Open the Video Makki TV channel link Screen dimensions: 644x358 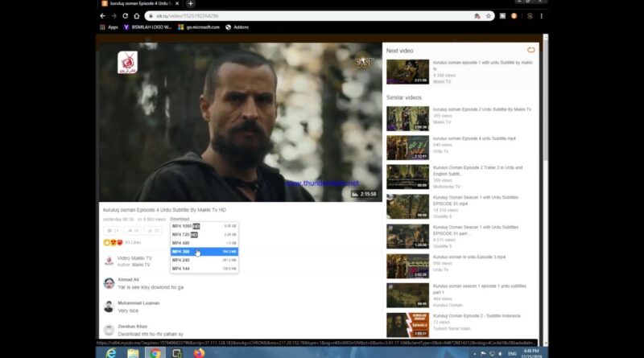[x=134, y=258]
